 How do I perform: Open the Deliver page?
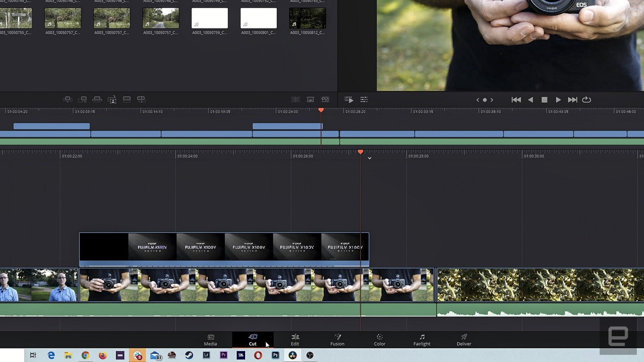click(x=464, y=340)
